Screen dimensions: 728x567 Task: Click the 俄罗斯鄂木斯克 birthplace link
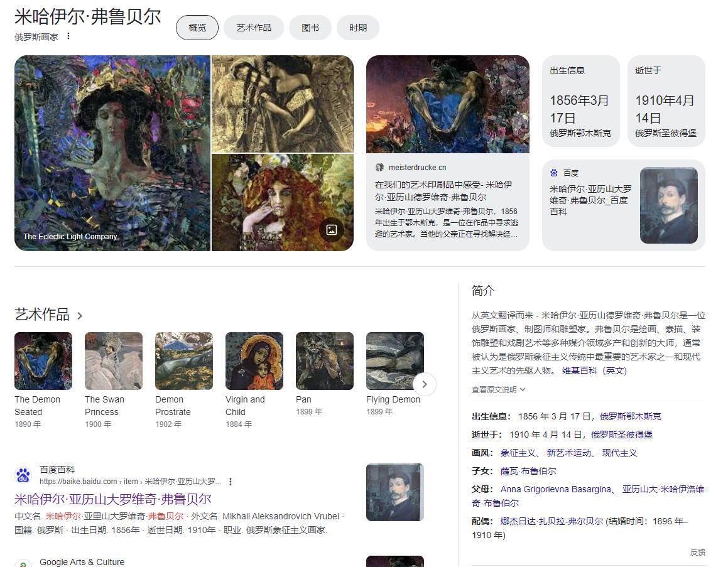631,417
